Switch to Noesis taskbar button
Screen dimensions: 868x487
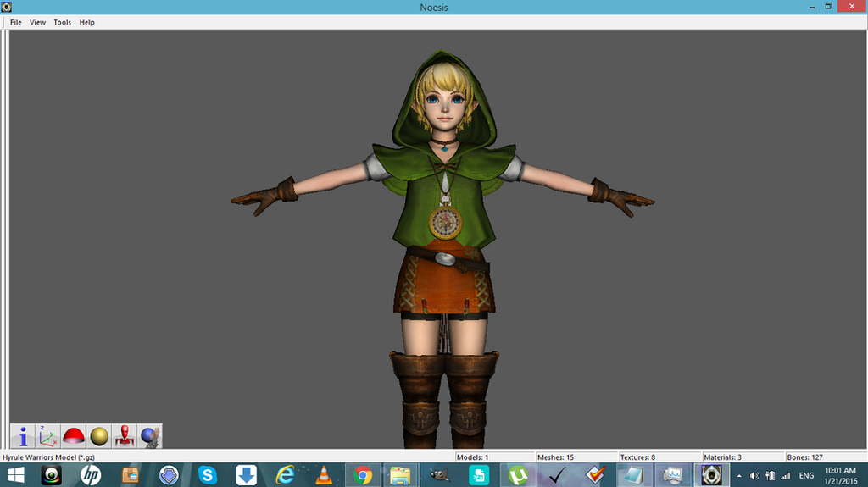click(711, 475)
